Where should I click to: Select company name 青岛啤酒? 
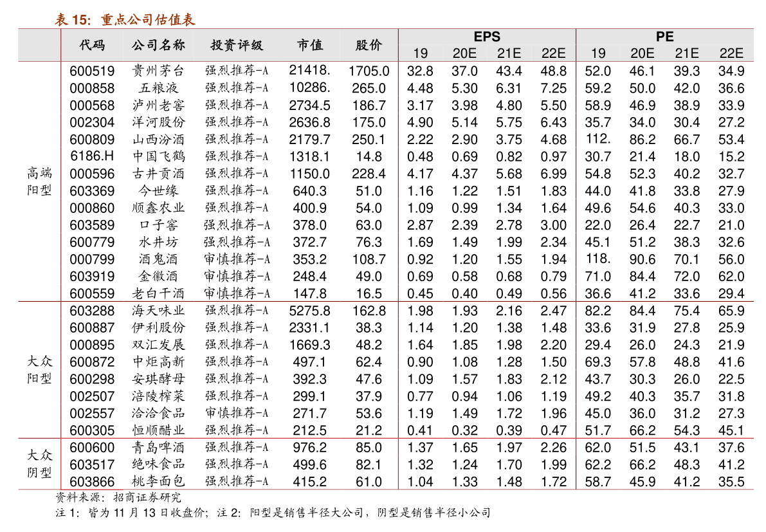(x=158, y=447)
